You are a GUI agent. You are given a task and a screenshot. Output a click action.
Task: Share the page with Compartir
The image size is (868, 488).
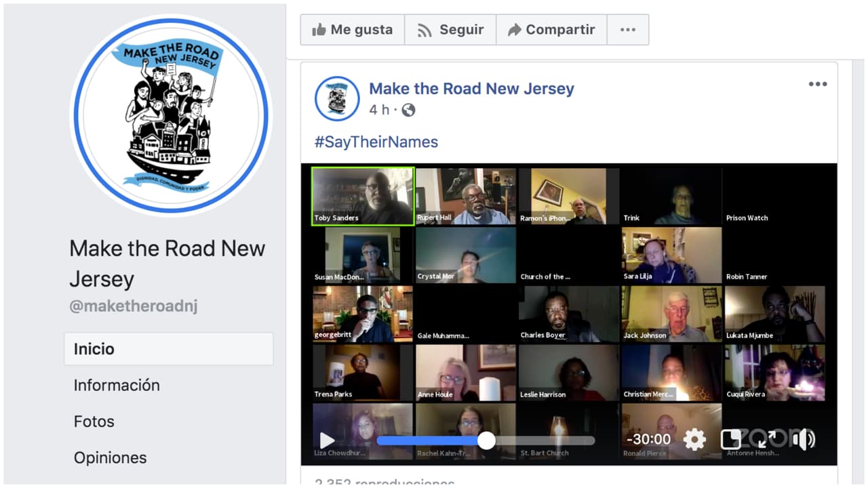pos(551,30)
